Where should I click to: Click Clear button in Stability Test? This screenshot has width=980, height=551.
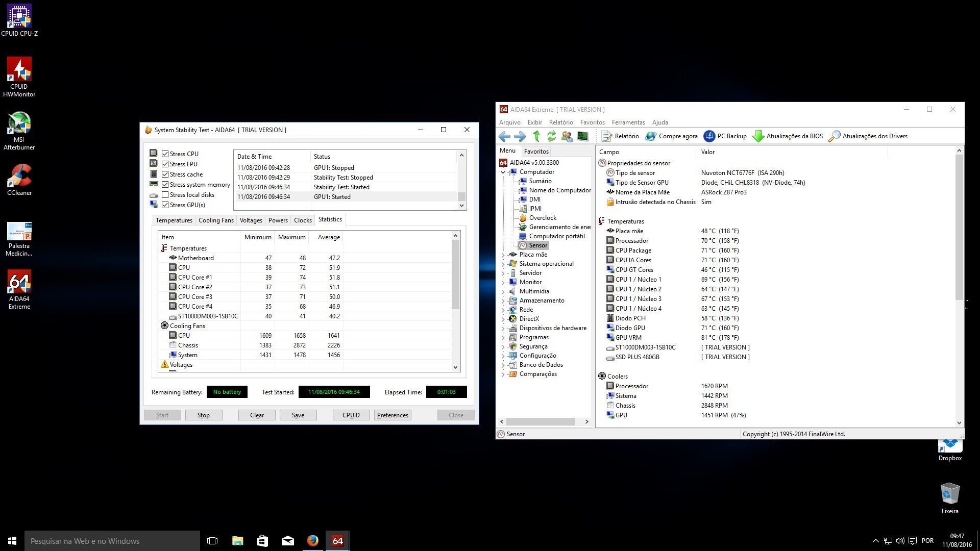click(257, 415)
